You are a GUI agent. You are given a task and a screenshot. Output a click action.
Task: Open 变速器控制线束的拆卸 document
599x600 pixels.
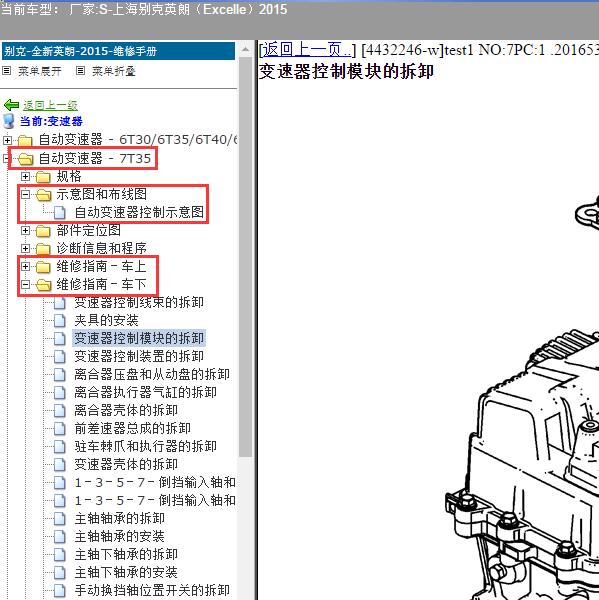click(139, 302)
